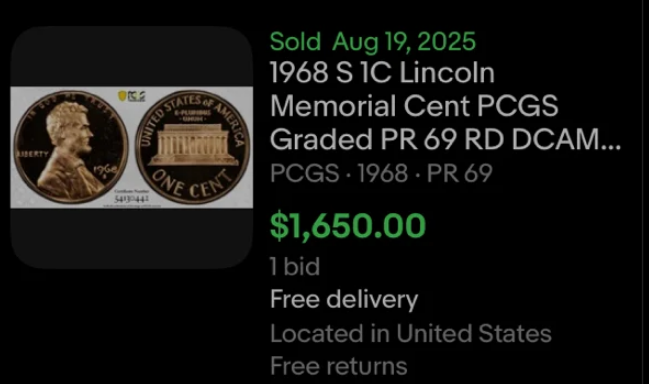
Task: Click the Free returns label
Action: (339, 366)
